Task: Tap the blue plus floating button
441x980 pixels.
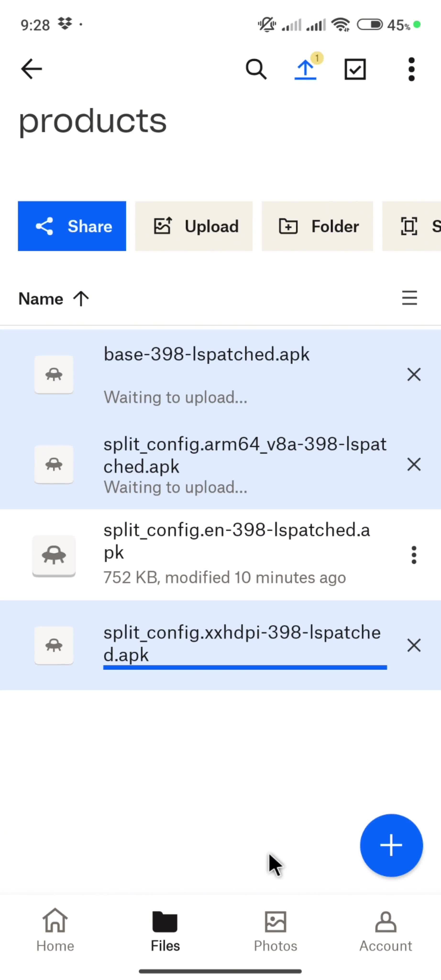Action: pos(391,845)
